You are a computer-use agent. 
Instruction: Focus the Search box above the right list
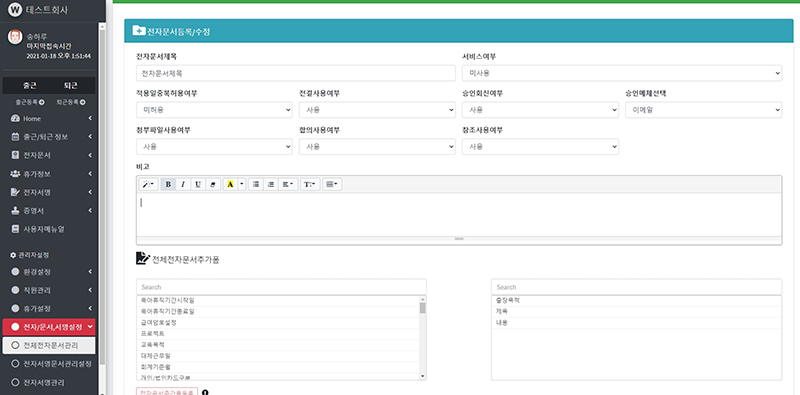pos(636,287)
